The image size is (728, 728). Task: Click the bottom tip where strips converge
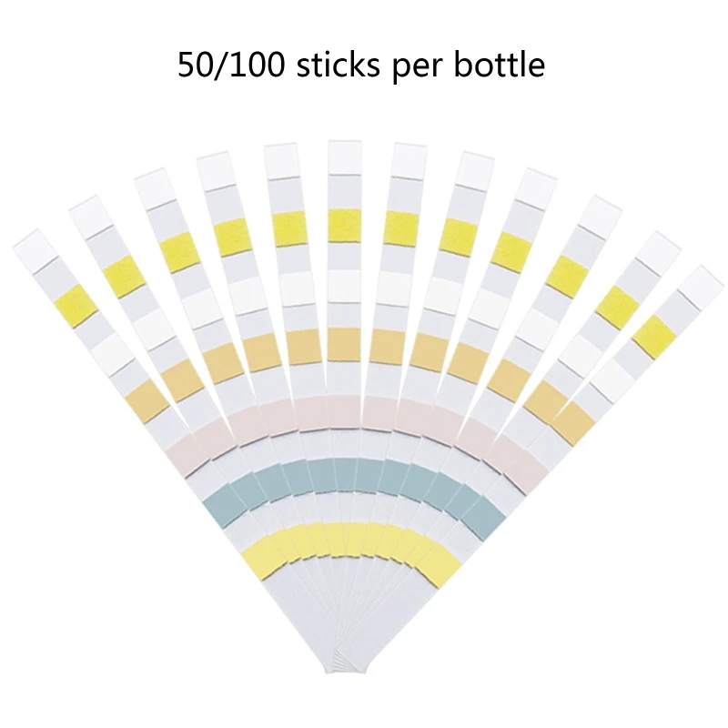click(345, 667)
